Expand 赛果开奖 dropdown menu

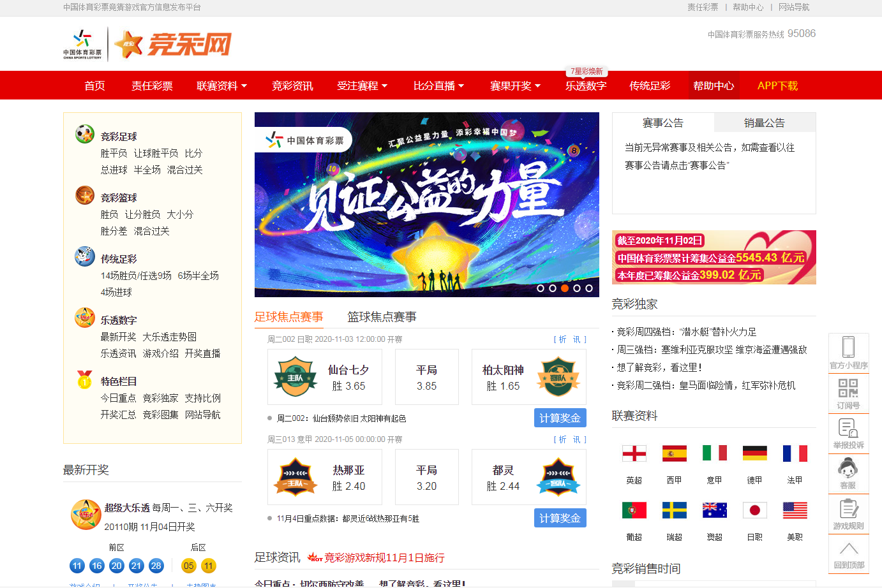pos(515,85)
